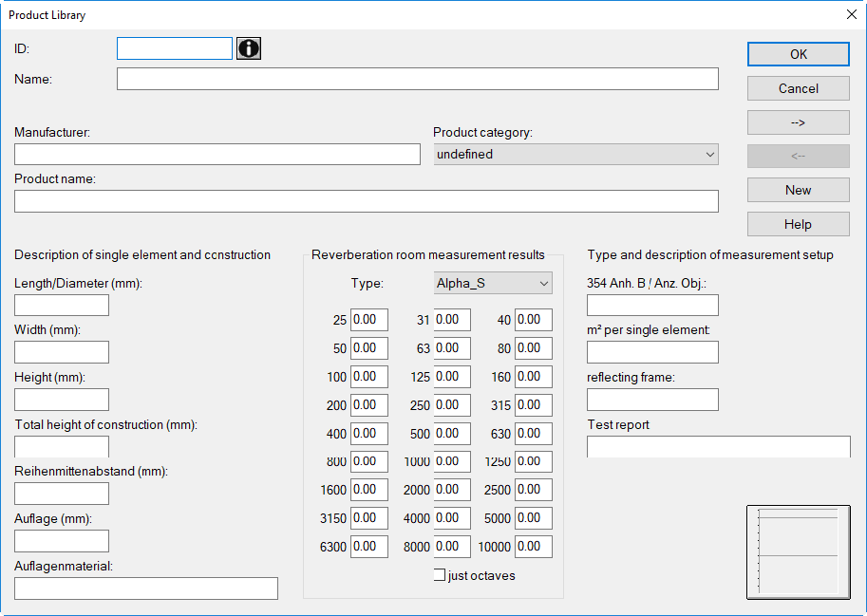Click the Width (mm) input
The image size is (867, 616).
click(62, 352)
